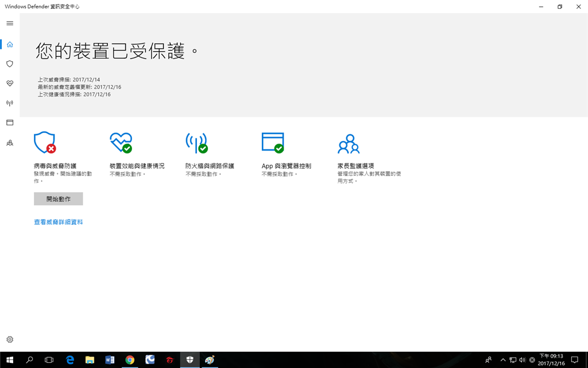Click the large shield icon with red X

[45, 143]
